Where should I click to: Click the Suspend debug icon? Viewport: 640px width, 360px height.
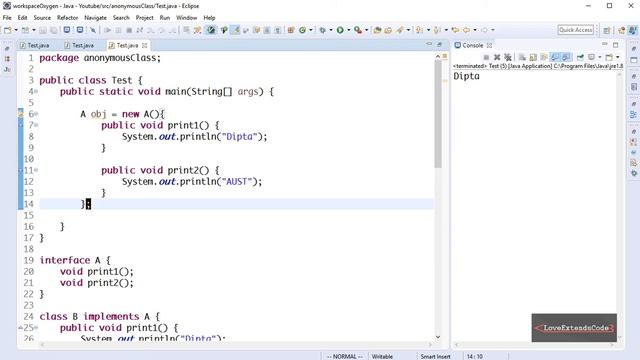click(118, 30)
